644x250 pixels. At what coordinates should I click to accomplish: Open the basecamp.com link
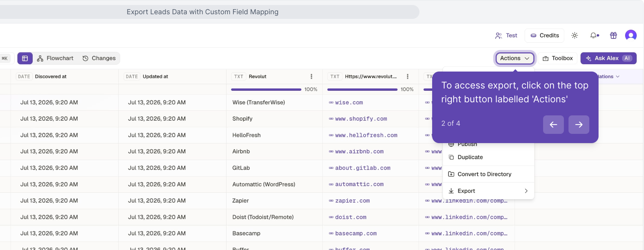pos(356,233)
